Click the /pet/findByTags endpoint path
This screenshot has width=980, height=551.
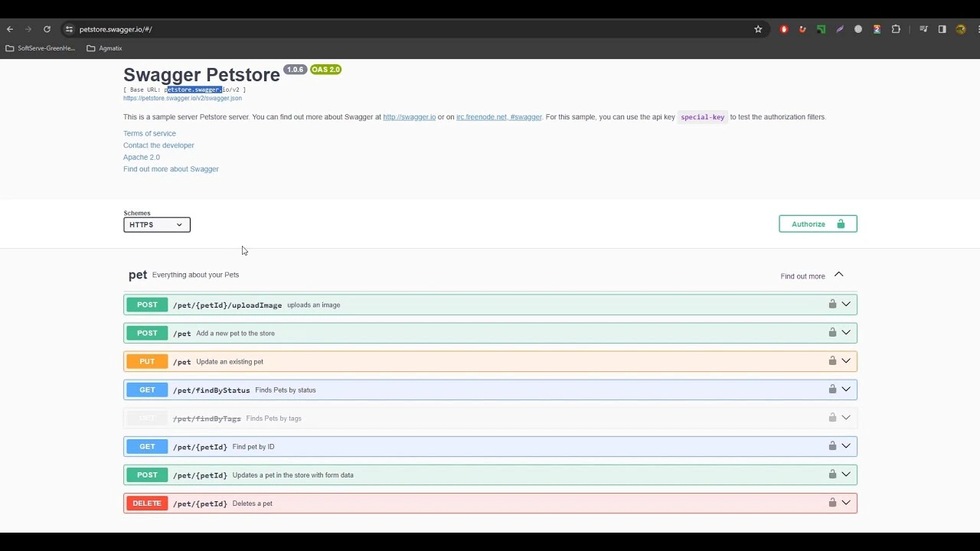207,419
